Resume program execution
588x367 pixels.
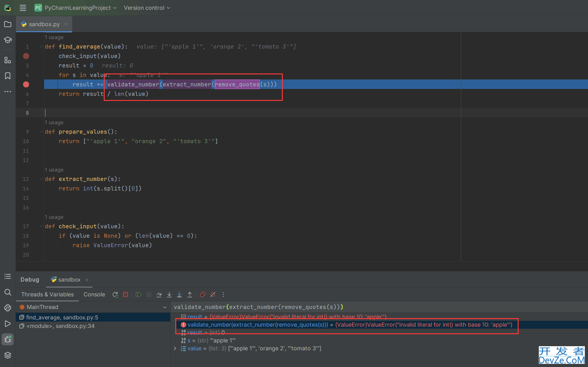click(x=138, y=294)
